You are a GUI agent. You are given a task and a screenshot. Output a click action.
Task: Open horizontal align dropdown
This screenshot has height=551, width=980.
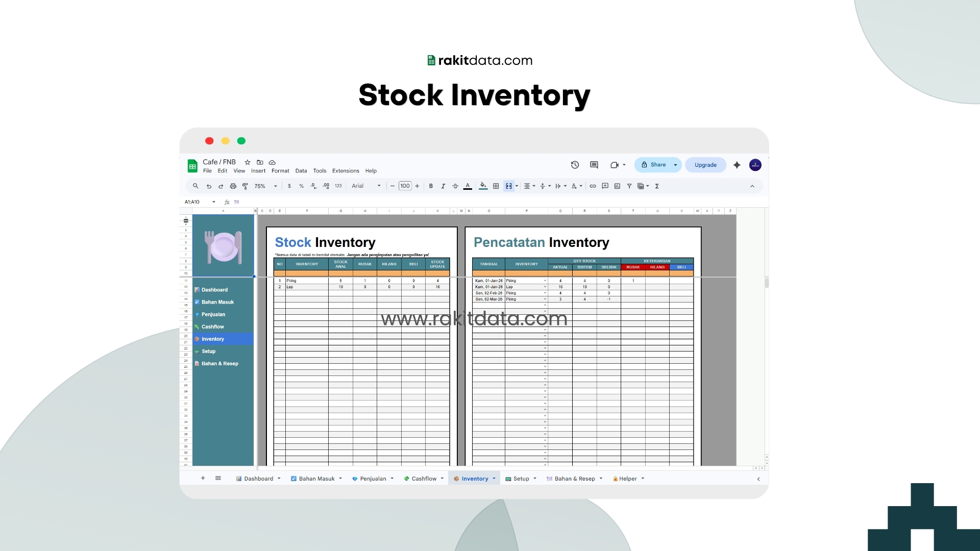529,186
